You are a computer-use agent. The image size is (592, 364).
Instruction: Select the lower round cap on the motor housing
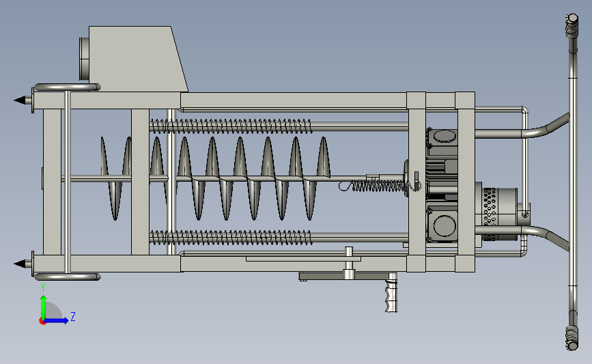tap(445, 226)
